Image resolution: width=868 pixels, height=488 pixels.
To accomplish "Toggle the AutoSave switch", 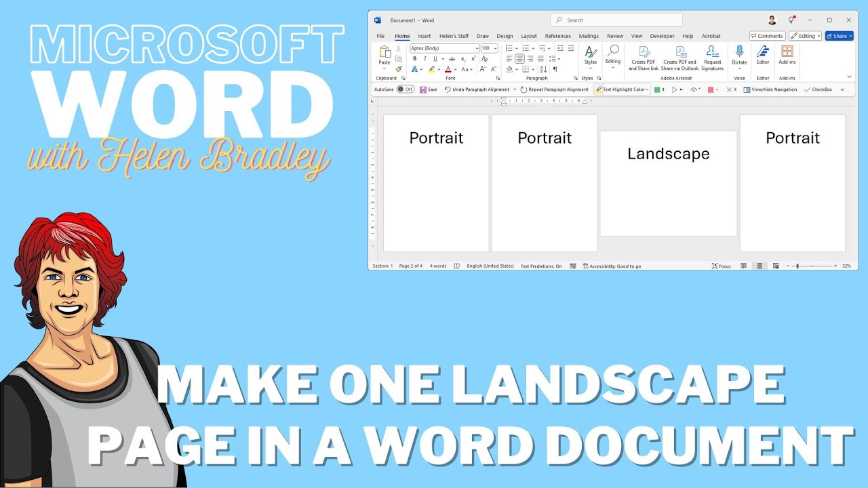I will [x=406, y=89].
